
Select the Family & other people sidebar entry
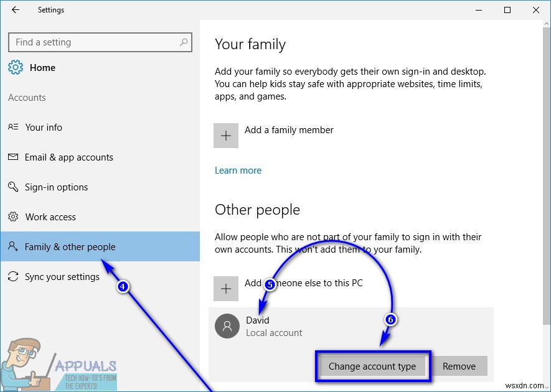point(70,246)
